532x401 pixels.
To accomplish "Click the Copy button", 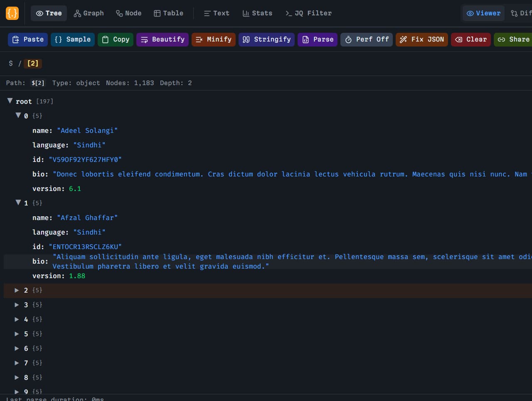I will pos(116,39).
